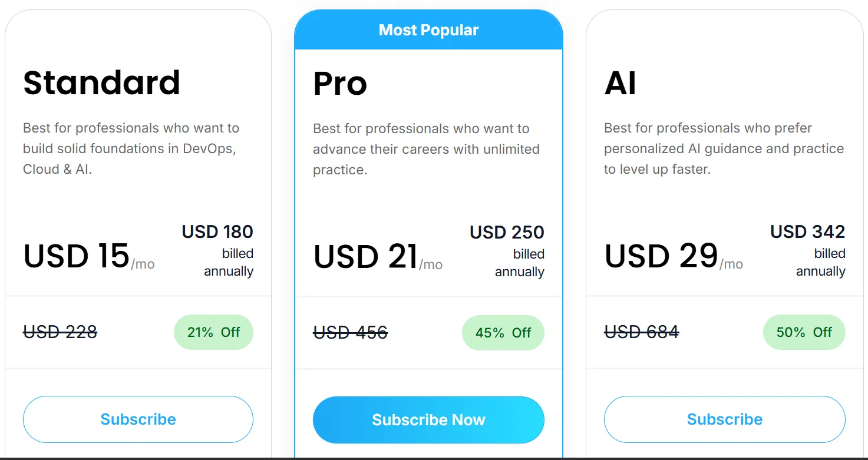Click the Standard plan heading

pyautogui.click(x=101, y=82)
